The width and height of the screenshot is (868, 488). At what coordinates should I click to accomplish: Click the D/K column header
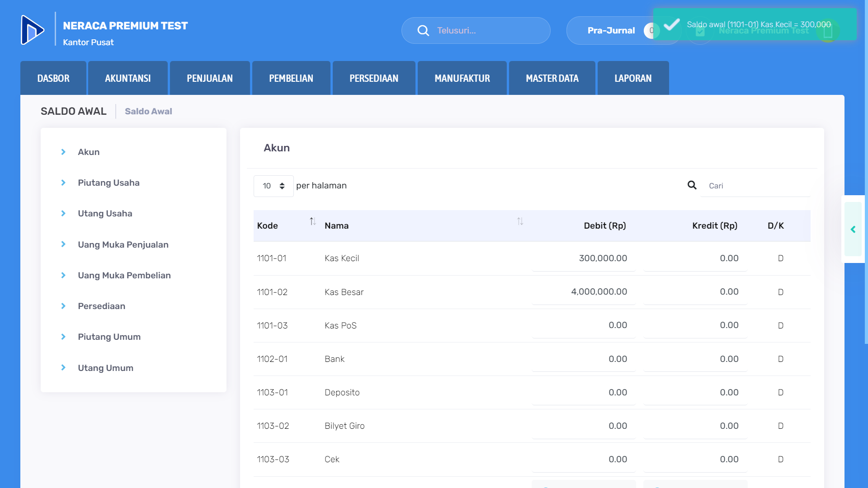click(x=776, y=225)
